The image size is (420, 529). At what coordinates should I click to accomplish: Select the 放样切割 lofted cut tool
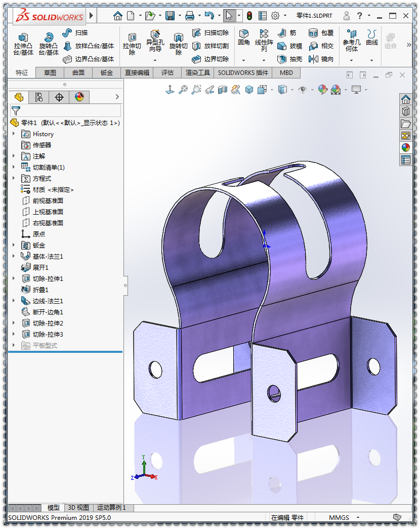(211, 46)
